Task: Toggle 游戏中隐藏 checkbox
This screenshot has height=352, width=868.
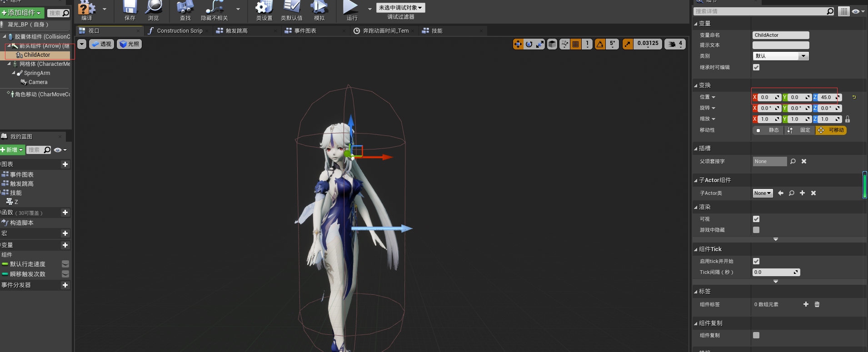Action: [756, 230]
